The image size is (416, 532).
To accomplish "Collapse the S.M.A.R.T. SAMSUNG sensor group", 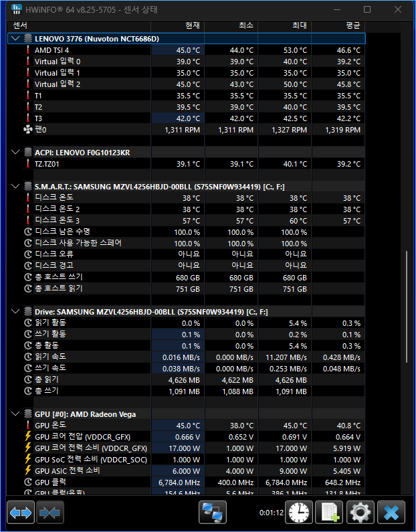I will pos(15,186).
